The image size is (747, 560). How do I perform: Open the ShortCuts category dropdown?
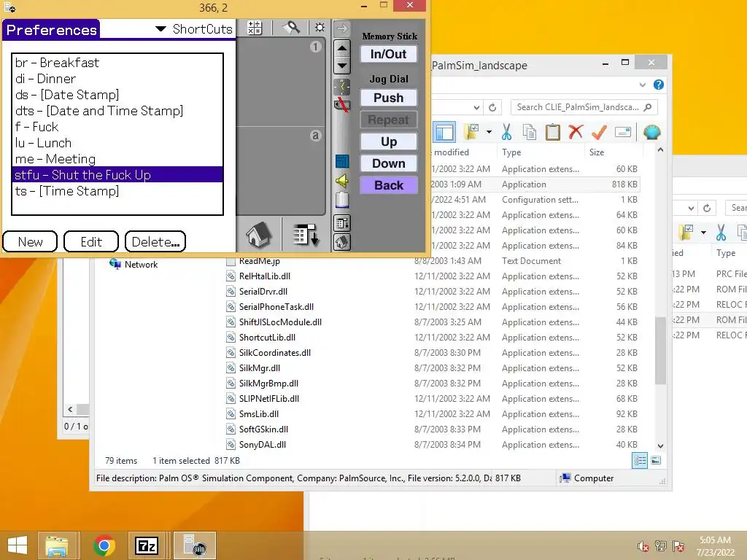pyautogui.click(x=194, y=29)
